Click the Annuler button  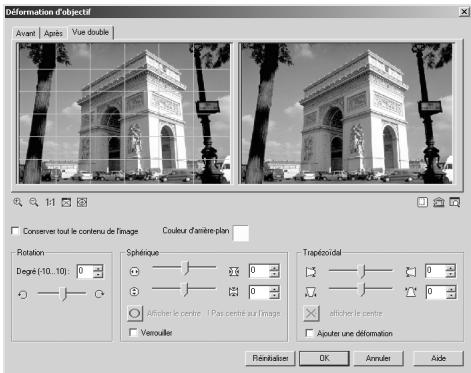(x=378, y=358)
